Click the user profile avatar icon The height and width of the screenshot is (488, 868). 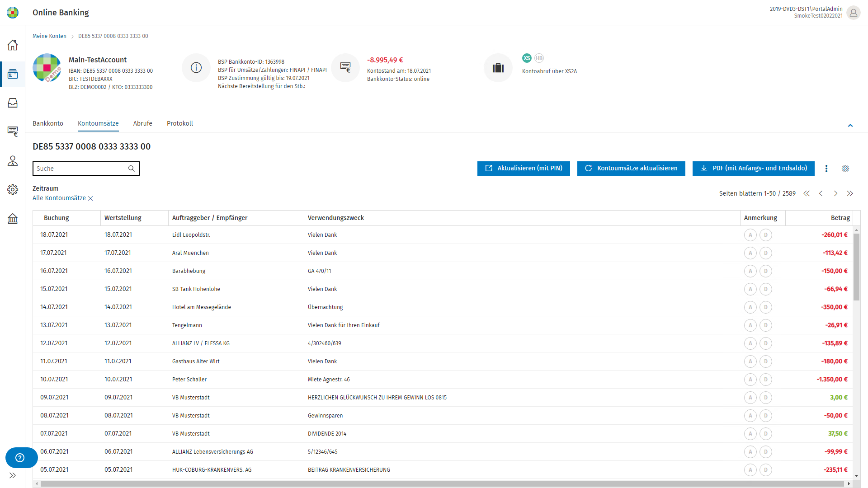point(854,13)
